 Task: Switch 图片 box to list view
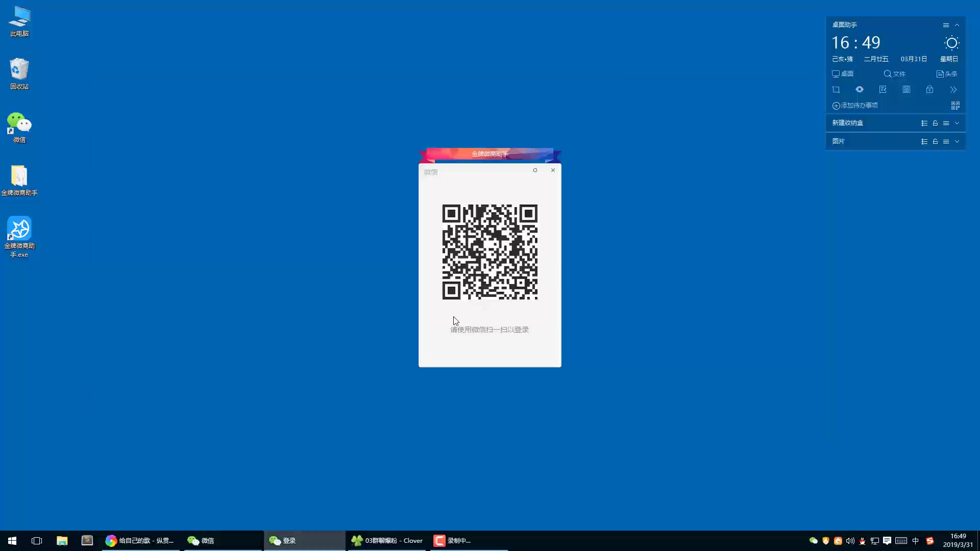(x=924, y=142)
